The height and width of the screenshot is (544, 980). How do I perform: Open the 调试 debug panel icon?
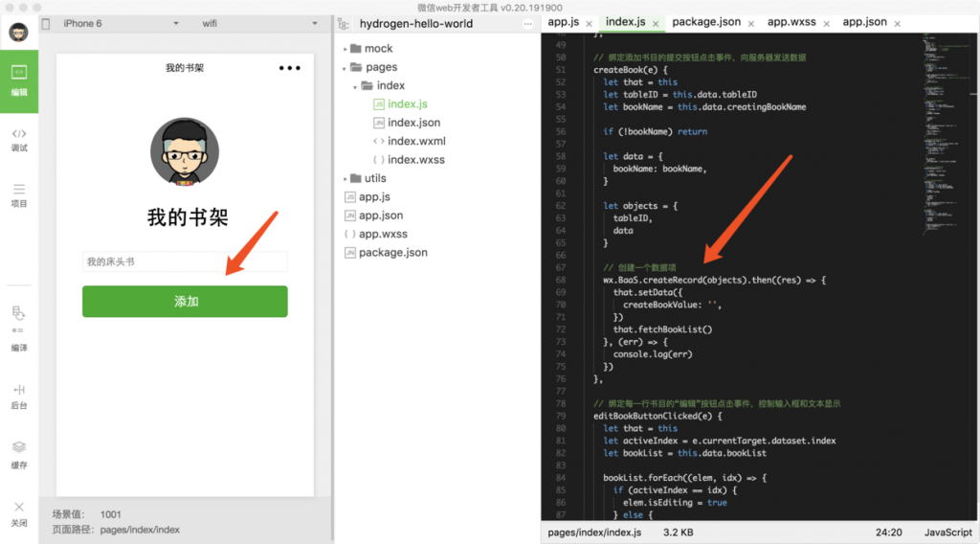pos(19,139)
